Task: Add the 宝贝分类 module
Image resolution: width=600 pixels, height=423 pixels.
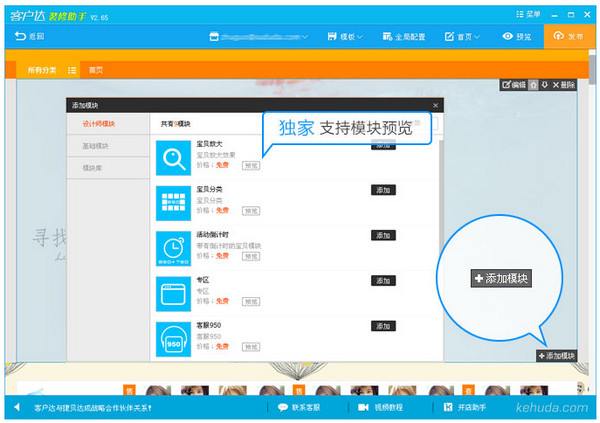Action: click(x=383, y=190)
